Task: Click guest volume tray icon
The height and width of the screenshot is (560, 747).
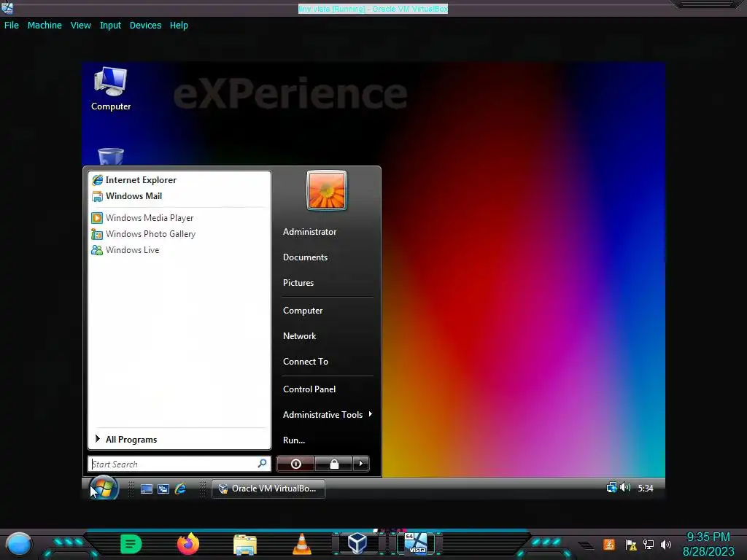Action: 625,488
